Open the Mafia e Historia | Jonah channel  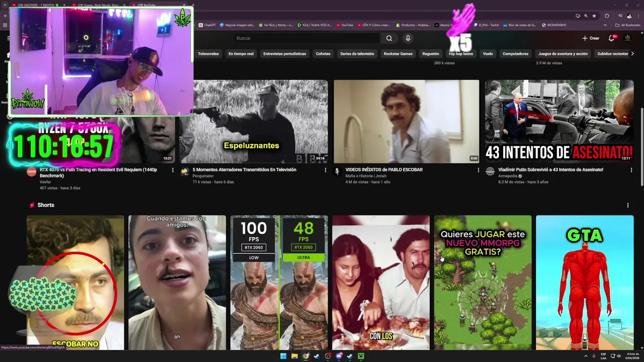[x=365, y=176]
